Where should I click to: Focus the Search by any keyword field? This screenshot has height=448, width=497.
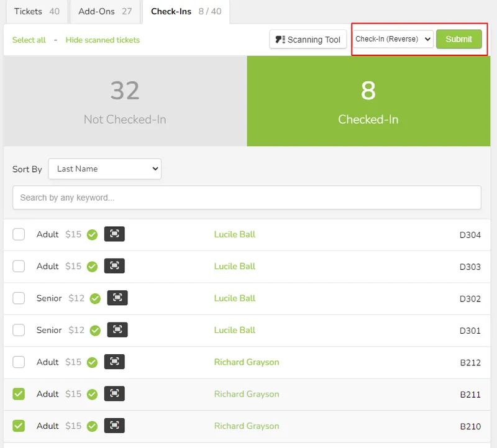coord(247,198)
